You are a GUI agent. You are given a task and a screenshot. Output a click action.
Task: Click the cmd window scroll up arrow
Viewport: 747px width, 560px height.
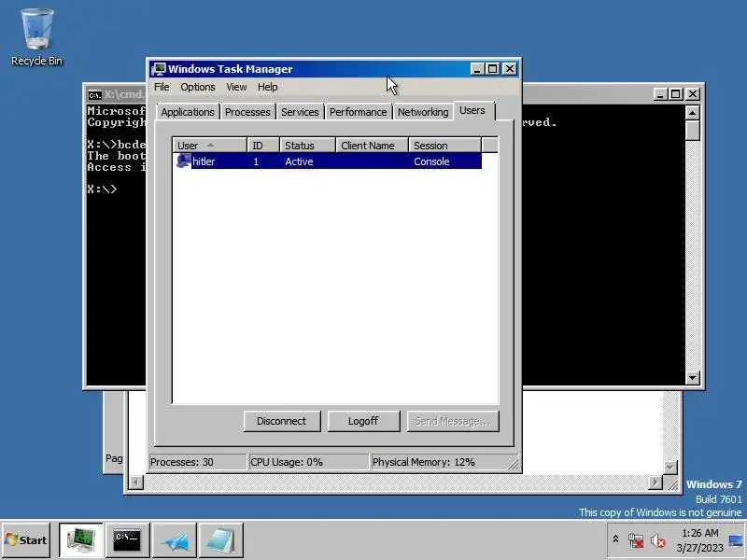(x=692, y=113)
